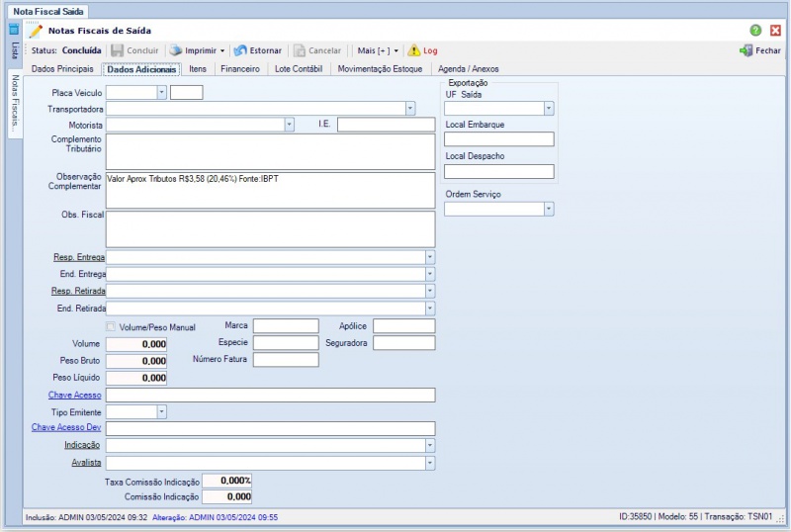This screenshot has width=791, height=532.
Task: Click the green help icon
Action: [756, 31]
